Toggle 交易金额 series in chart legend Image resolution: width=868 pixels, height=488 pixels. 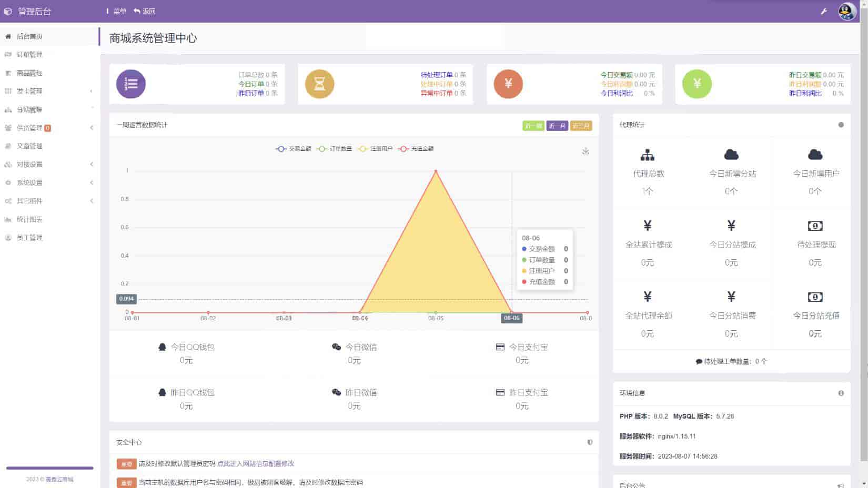coord(294,149)
